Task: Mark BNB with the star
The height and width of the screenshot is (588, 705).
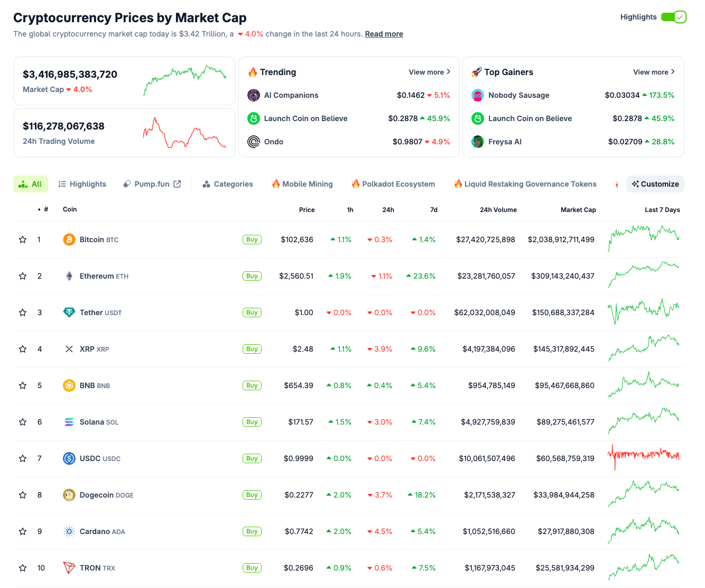Action: click(x=23, y=385)
